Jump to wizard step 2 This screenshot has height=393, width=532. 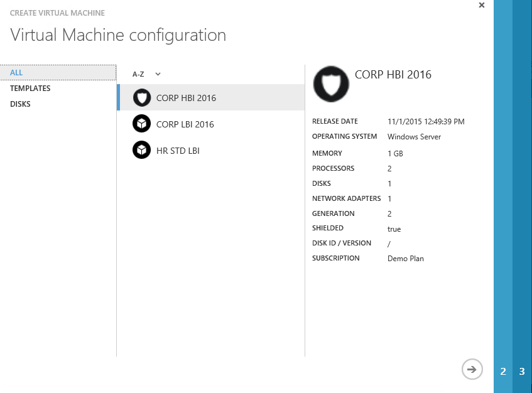[503, 371]
